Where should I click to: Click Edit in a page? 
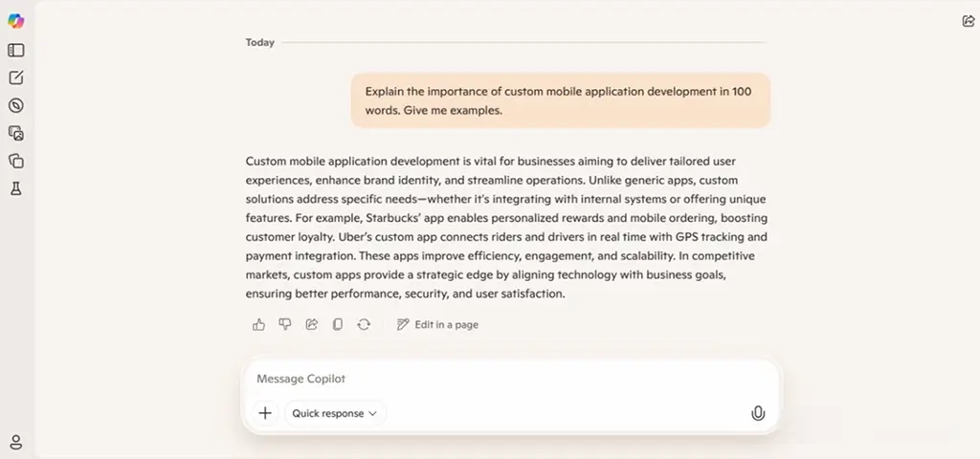point(437,324)
